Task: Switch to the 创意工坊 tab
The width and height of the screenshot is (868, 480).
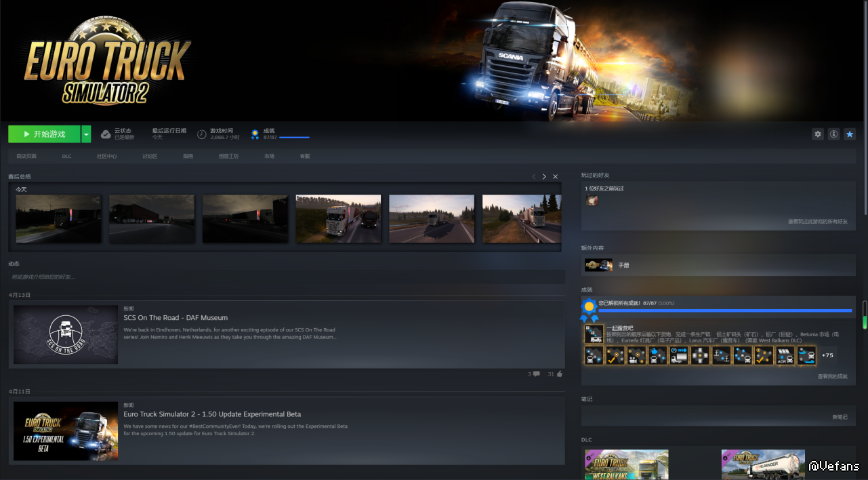Action: tap(228, 157)
